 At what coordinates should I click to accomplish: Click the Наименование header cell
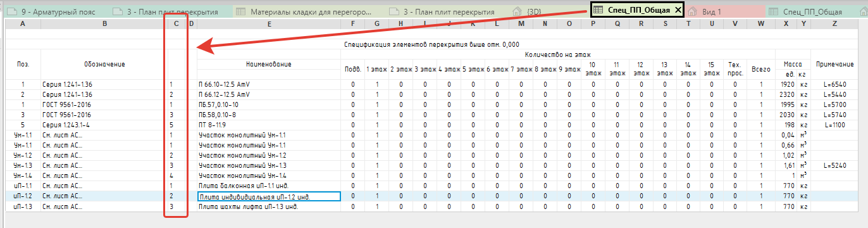click(269, 65)
